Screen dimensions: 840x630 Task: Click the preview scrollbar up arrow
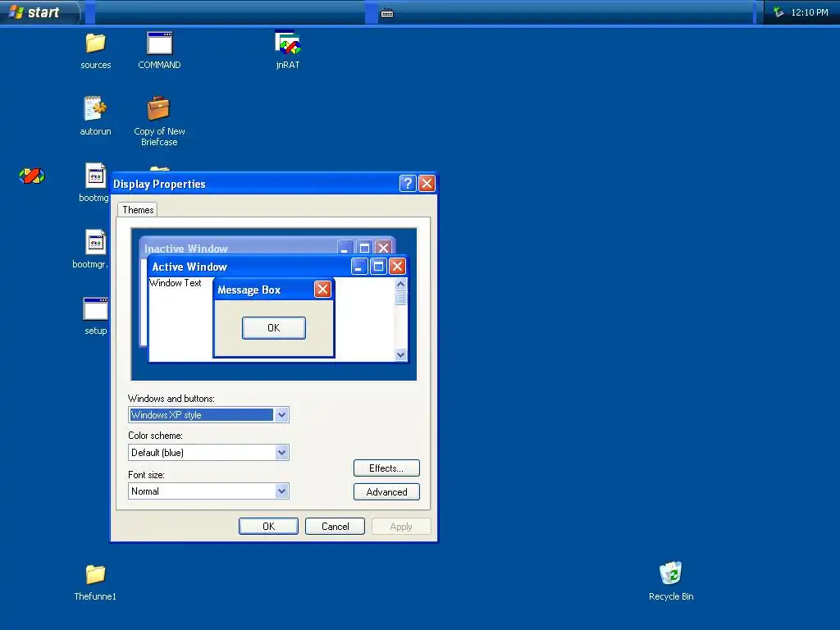coord(400,284)
